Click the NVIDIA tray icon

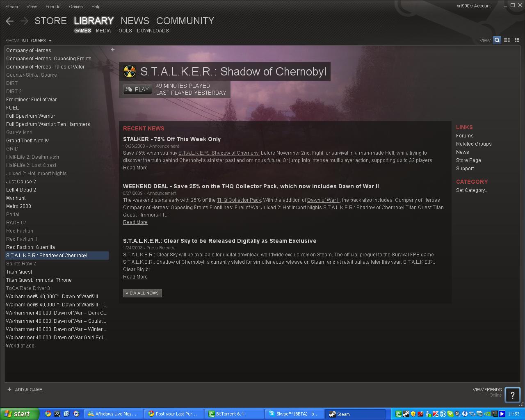[x=487, y=414]
